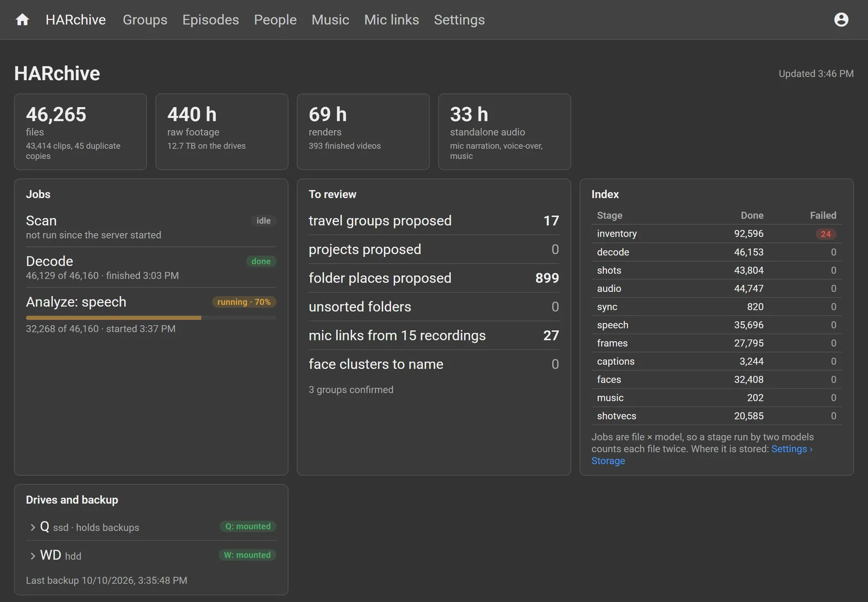
Task: Click the running · 70% status badge
Action: click(244, 302)
